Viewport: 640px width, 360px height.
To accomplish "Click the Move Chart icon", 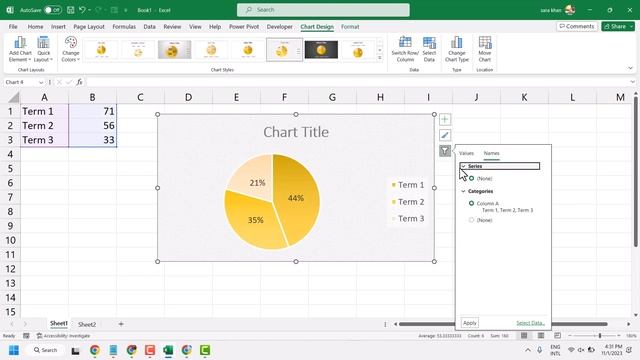I will (x=484, y=49).
